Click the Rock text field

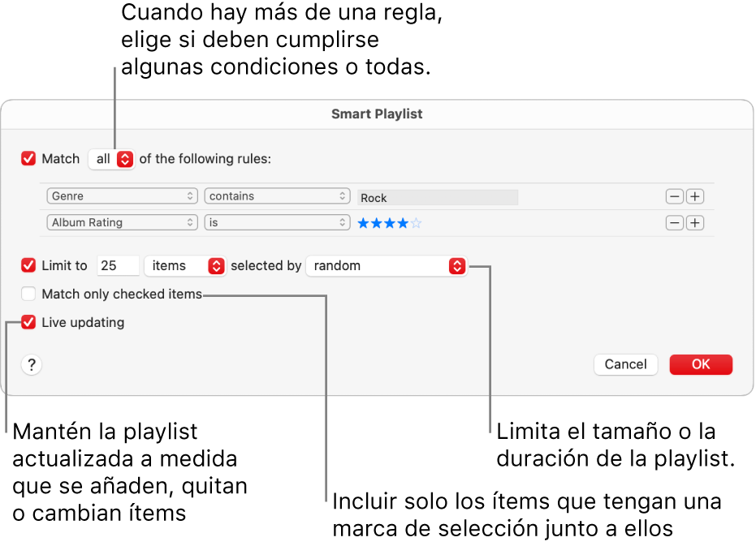[x=438, y=198]
